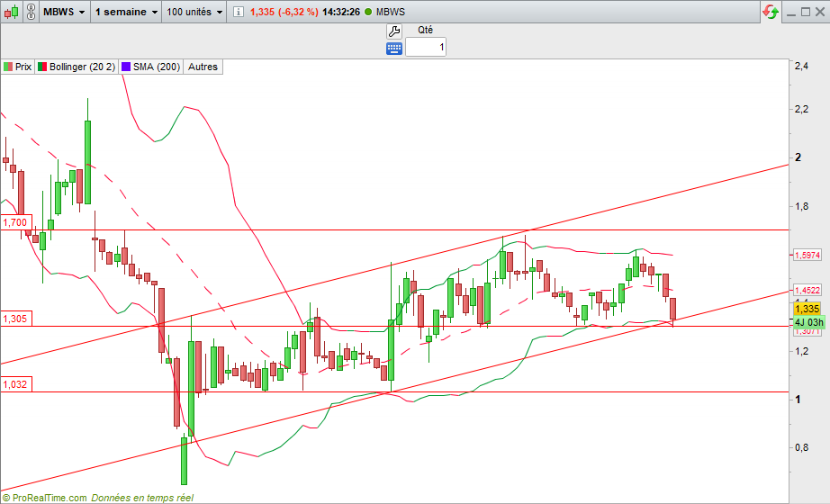Click the 1,032 horizontal line label
This screenshot has width=830, height=504.
16,384
